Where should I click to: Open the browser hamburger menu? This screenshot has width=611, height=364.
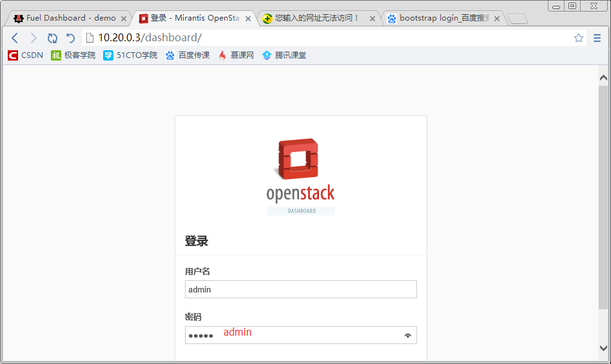click(597, 38)
